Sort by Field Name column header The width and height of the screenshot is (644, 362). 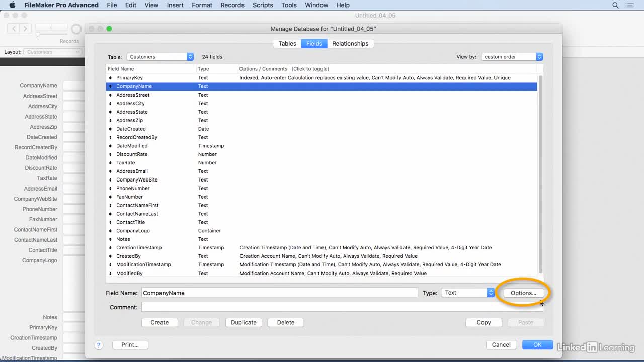tap(151, 69)
